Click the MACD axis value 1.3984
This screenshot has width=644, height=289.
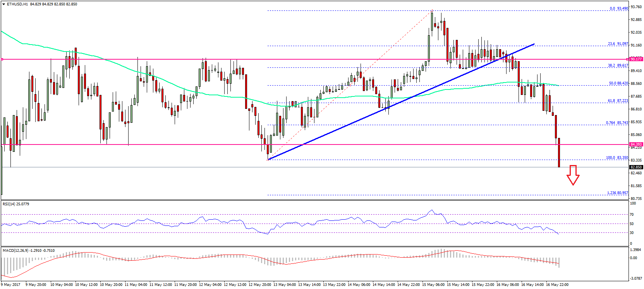pos(636,250)
